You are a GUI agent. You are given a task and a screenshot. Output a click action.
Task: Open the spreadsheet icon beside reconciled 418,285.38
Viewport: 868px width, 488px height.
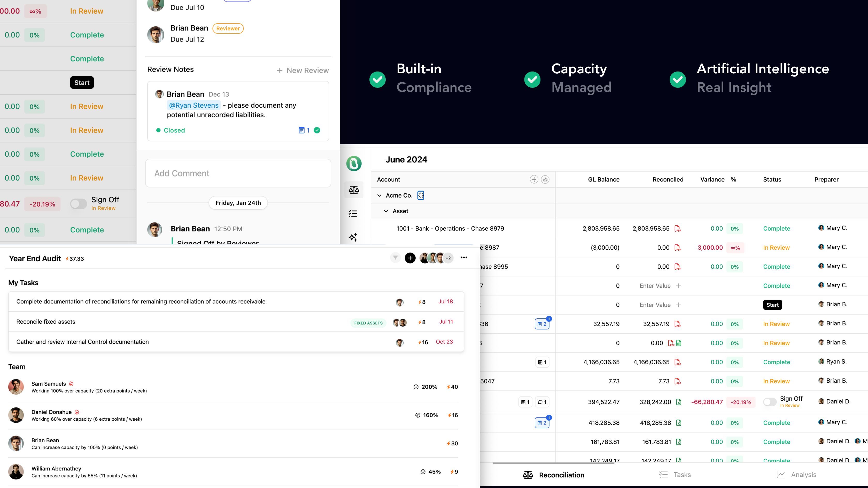click(679, 423)
